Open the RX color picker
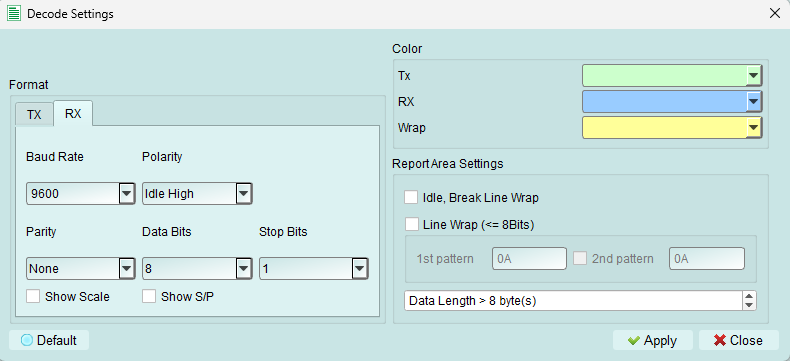This screenshot has width=790, height=361. [672, 102]
